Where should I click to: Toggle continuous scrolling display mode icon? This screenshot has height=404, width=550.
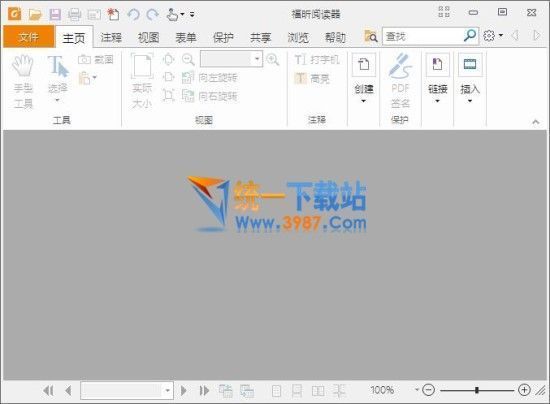297,391
